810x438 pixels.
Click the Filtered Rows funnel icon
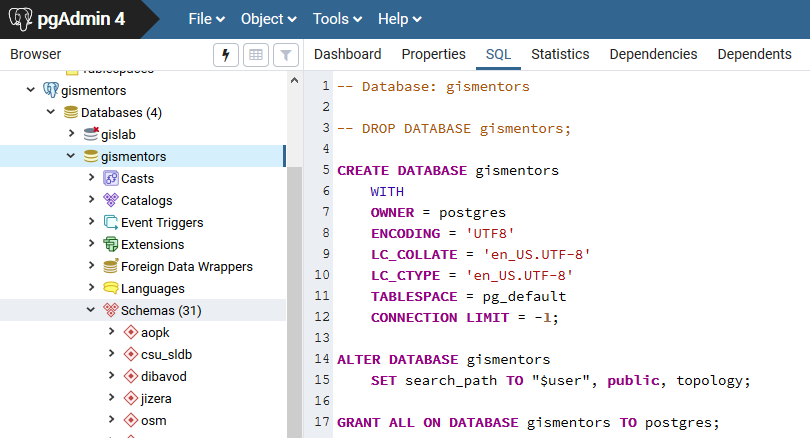pos(286,55)
